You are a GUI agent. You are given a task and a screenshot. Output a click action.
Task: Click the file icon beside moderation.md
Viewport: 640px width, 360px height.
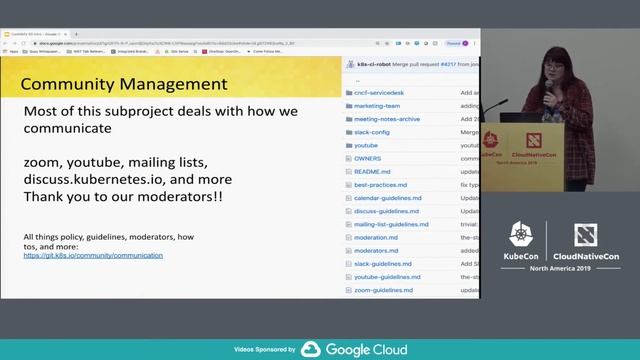point(349,238)
